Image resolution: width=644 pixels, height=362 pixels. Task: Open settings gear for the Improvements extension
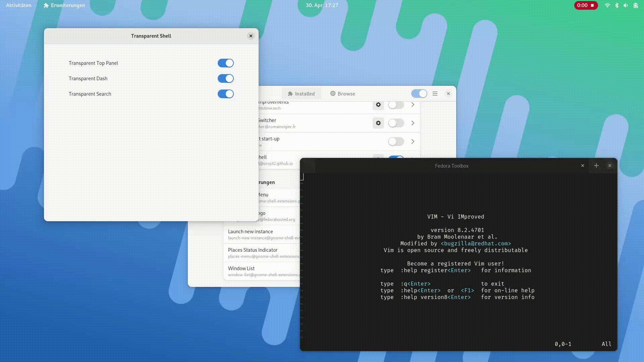378,105
